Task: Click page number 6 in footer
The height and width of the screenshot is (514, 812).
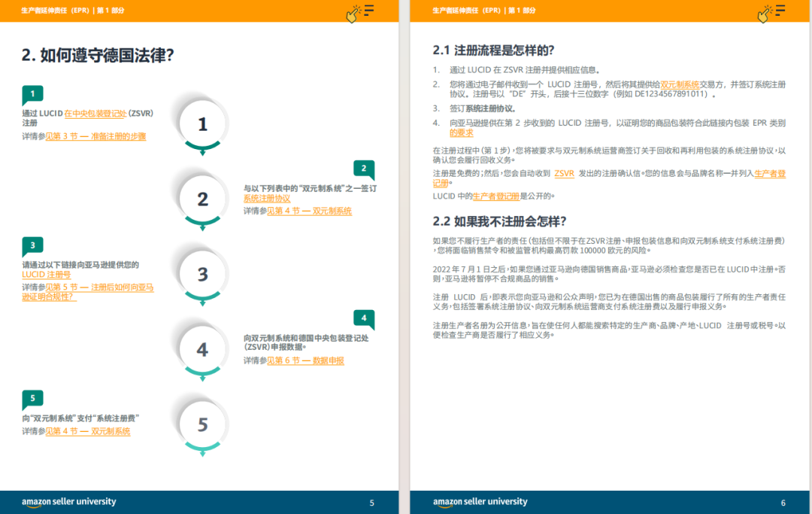Action: pos(783,503)
